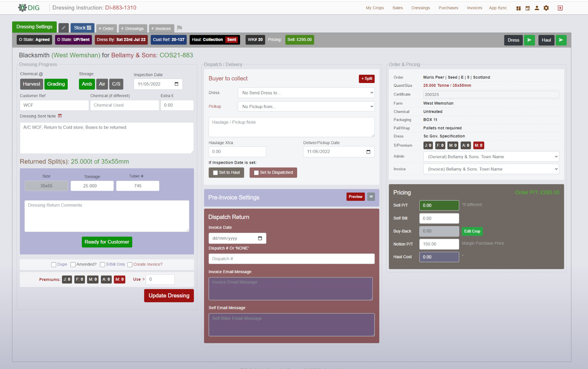
Task: Expand the No Send Dress to dropdown
Action: tap(306, 93)
